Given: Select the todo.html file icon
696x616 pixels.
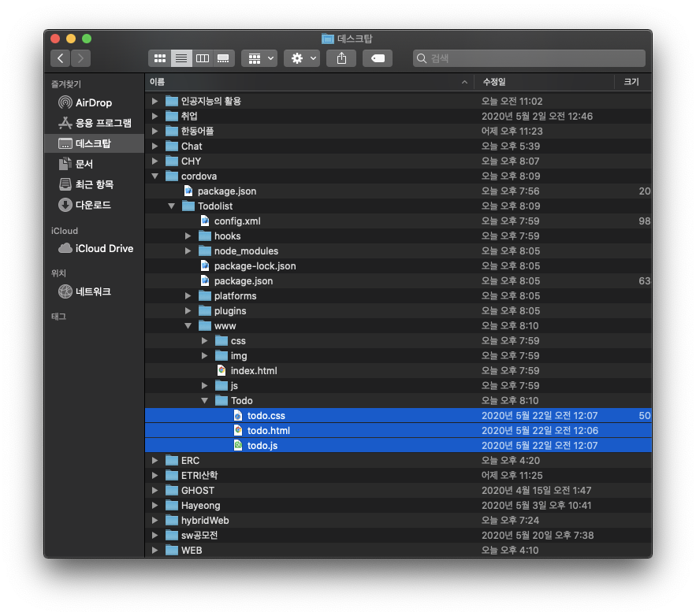Looking at the screenshot, I should tap(238, 430).
